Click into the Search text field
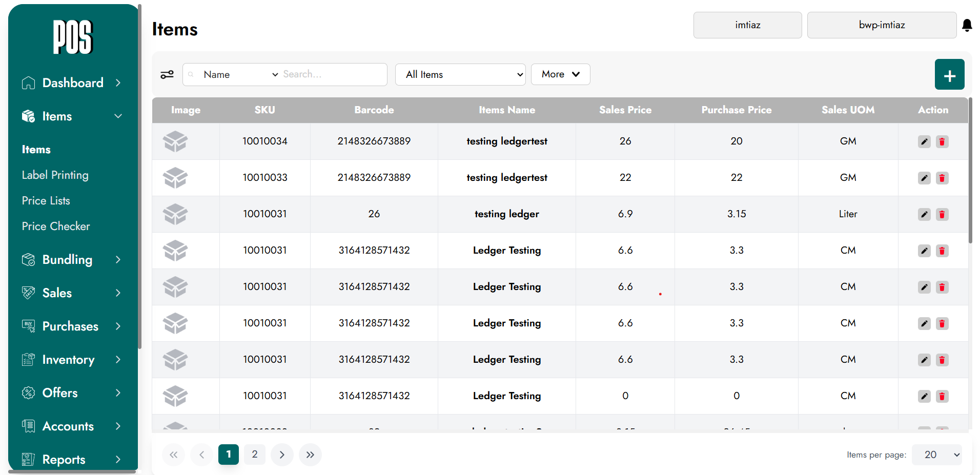 pos(332,75)
